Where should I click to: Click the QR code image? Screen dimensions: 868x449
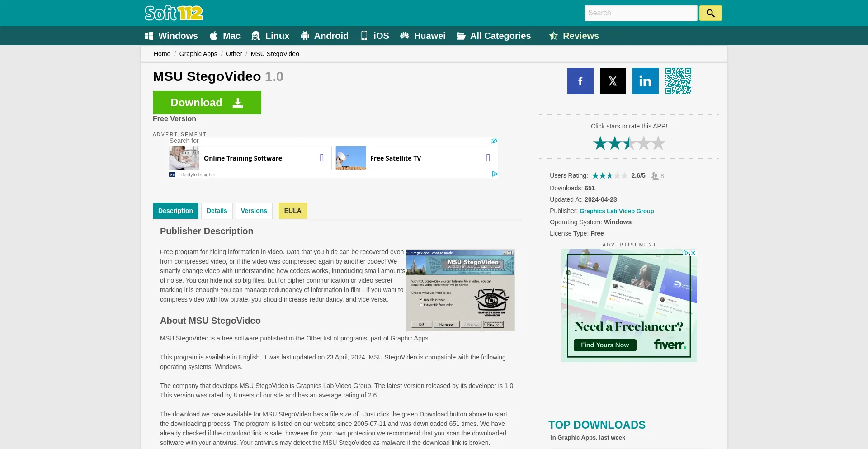[x=678, y=81]
